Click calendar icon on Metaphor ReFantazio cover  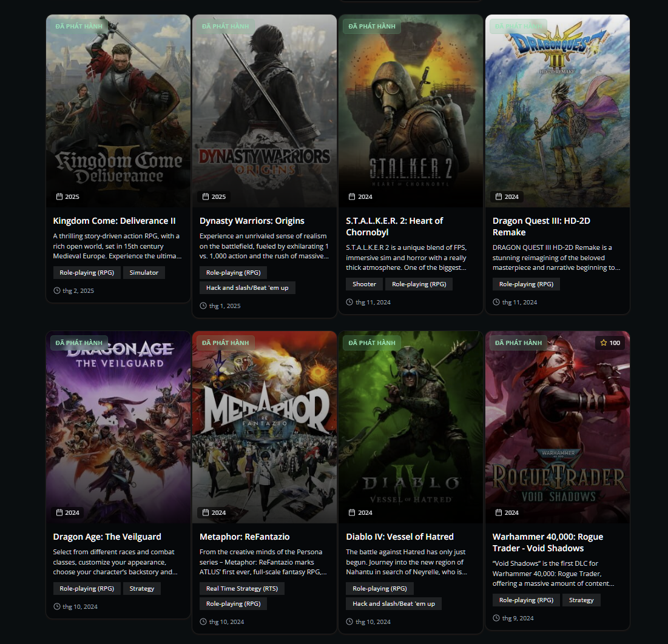pyautogui.click(x=206, y=513)
